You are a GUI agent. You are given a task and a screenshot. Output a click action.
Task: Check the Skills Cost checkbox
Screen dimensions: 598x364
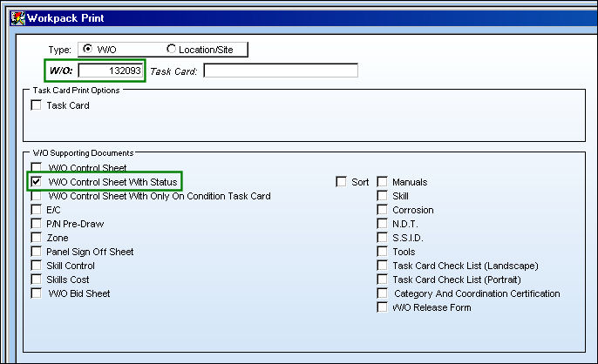(36, 279)
